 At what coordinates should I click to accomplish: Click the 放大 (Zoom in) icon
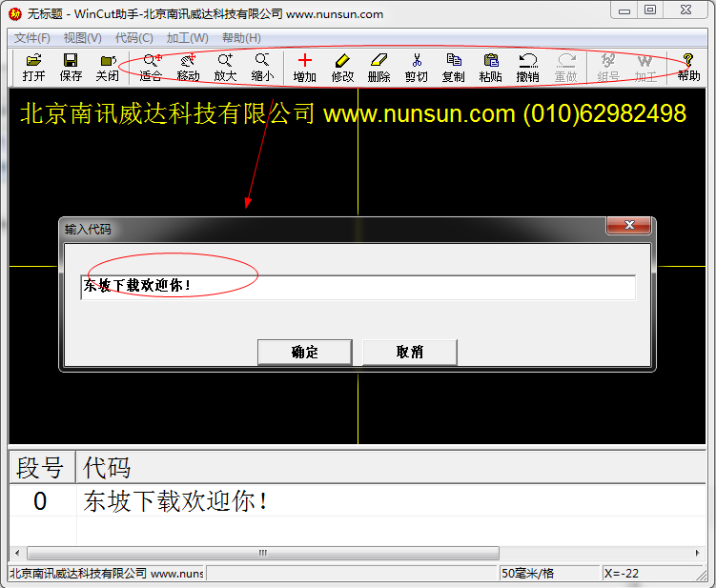(225, 68)
